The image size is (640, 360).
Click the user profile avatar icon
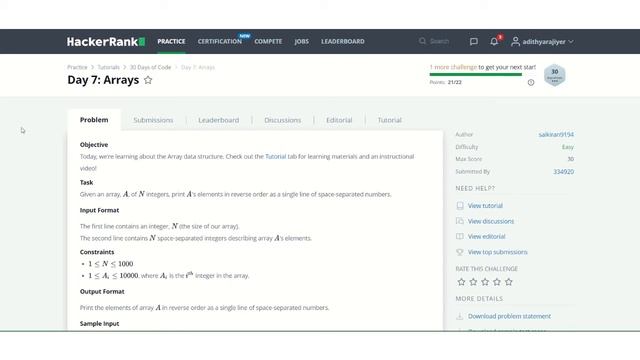(516, 42)
